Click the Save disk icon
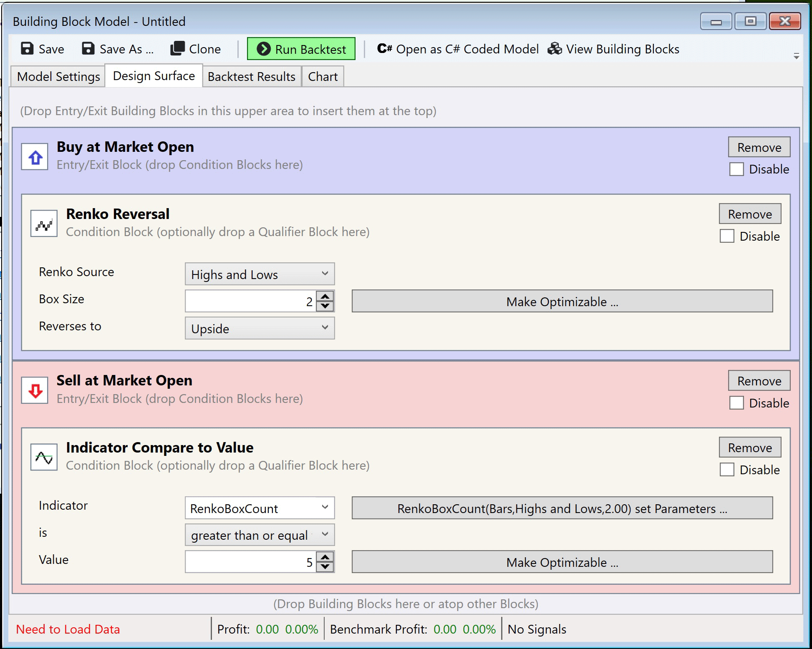Viewport: 812px width, 649px height. [x=27, y=49]
